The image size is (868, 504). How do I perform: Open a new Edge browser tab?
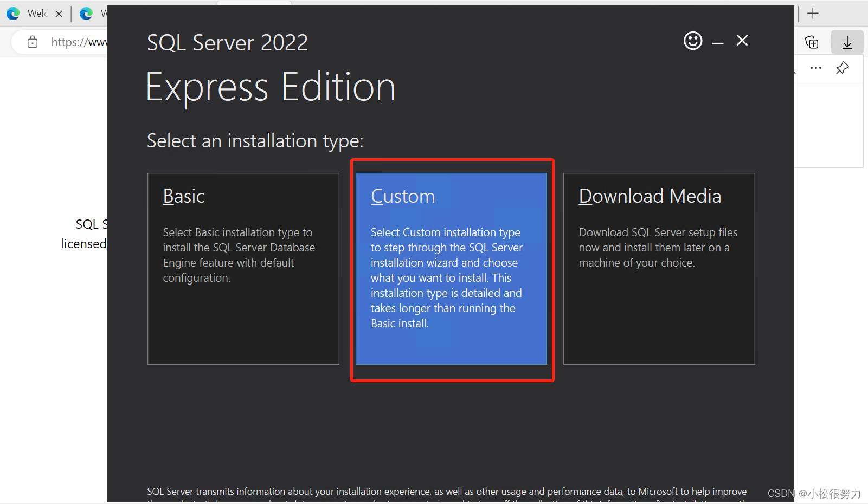click(x=813, y=14)
